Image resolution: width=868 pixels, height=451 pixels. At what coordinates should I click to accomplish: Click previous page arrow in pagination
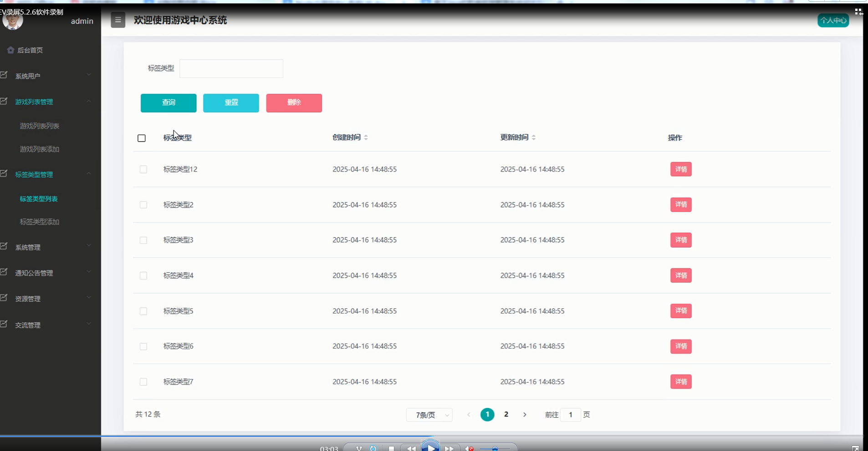pyautogui.click(x=469, y=415)
